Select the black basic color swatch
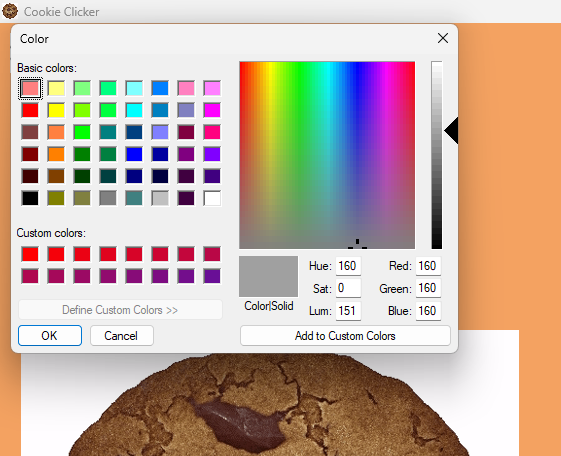 pyautogui.click(x=30, y=198)
